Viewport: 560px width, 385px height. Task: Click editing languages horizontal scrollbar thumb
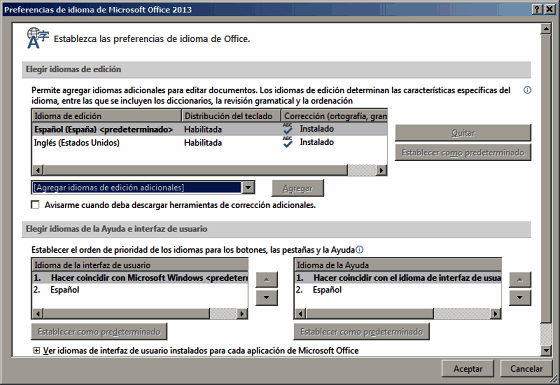[195, 170]
